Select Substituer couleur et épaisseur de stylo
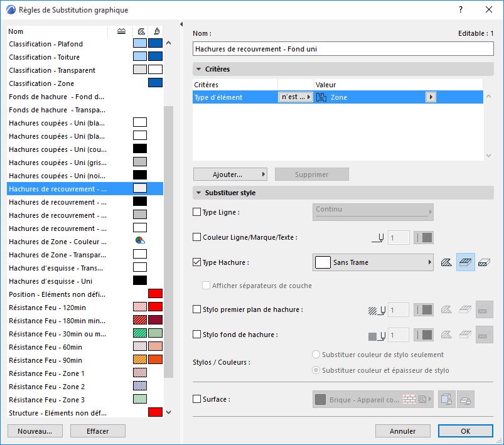Viewport: 504px width, 445px height. pos(316,370)
